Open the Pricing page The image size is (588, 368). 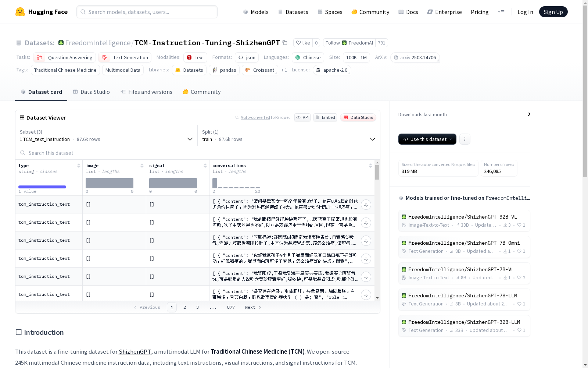(480, 12)
